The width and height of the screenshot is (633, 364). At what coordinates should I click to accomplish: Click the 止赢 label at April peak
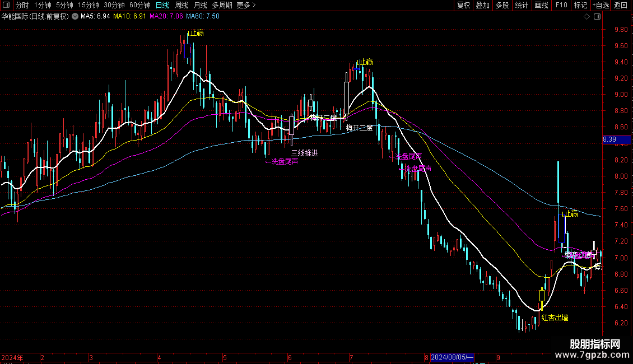196,33
